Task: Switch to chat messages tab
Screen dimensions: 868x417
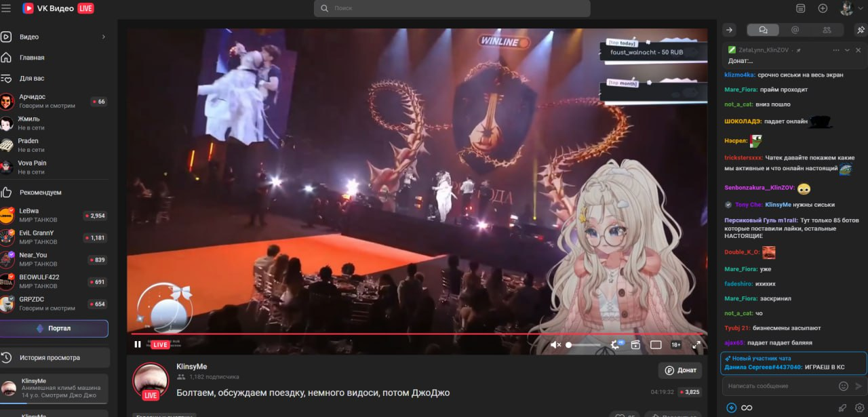Action: coord(763,30)
